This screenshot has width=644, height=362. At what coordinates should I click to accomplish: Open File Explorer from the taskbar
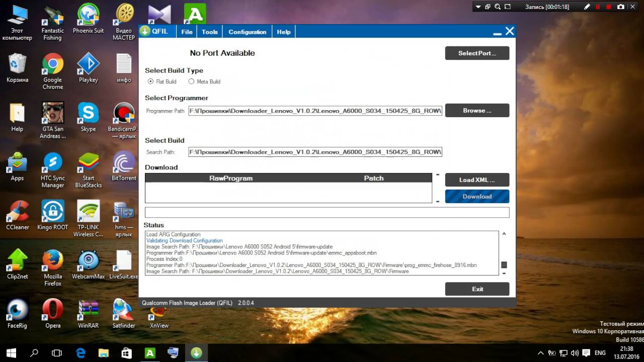[104, 353]
